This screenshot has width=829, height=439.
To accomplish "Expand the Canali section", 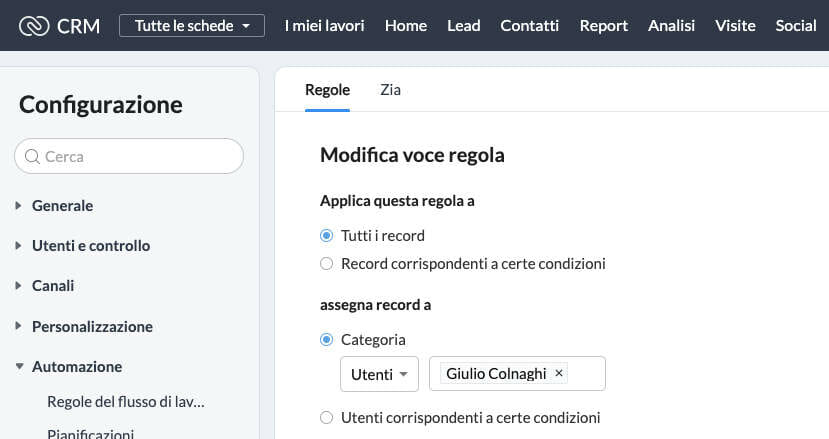I will tap(52, 286).
